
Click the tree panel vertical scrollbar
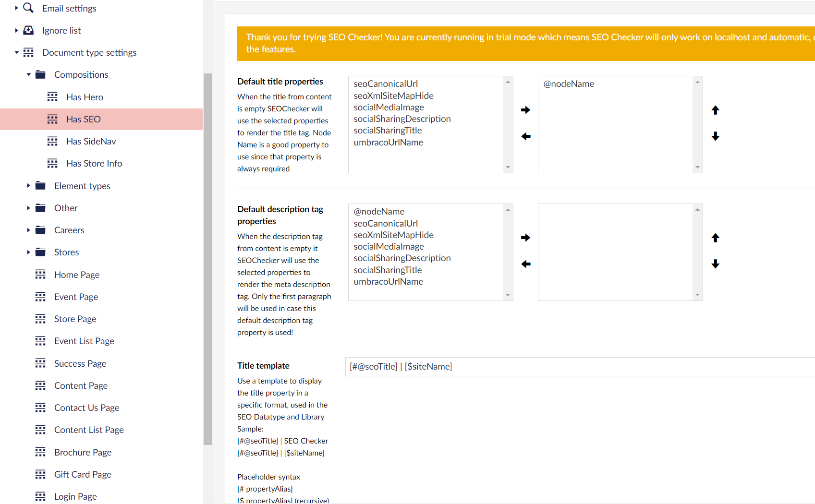pyautogui.click(x=207, y=259)
